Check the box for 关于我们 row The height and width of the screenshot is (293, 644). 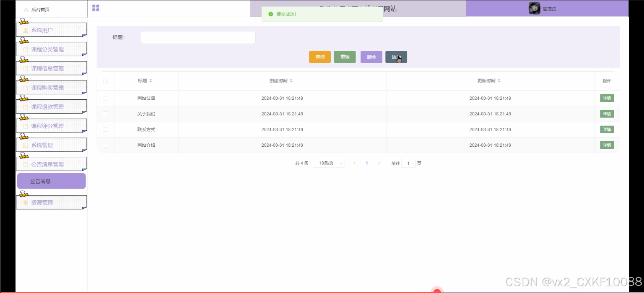coord(105,114)
